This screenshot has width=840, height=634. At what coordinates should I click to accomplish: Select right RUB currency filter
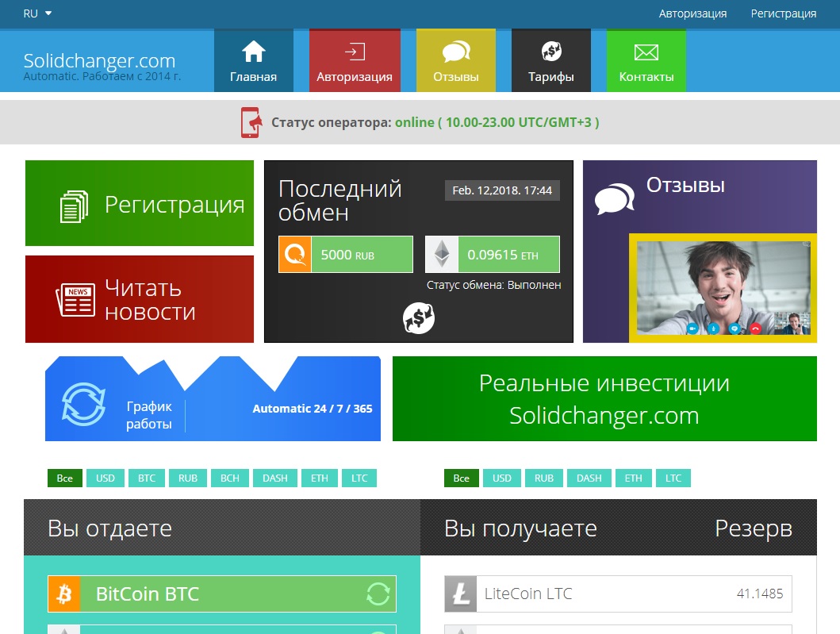click(544, 478)
